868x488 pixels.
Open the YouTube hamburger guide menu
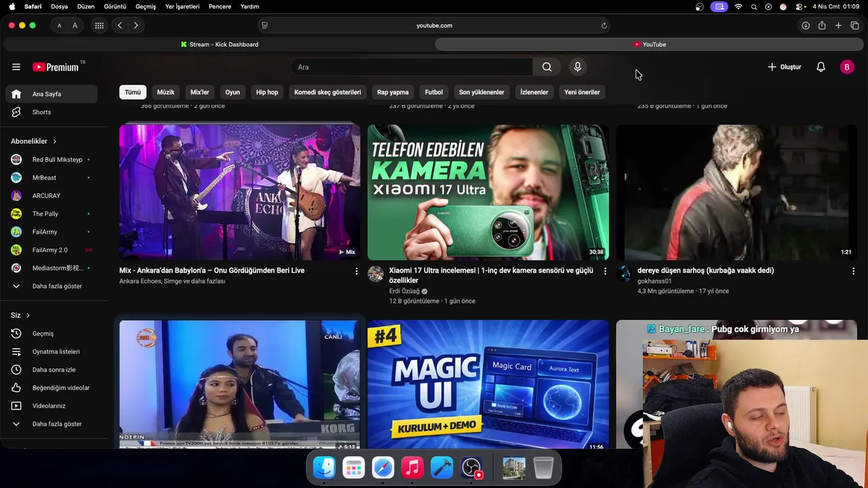[16, 67]
